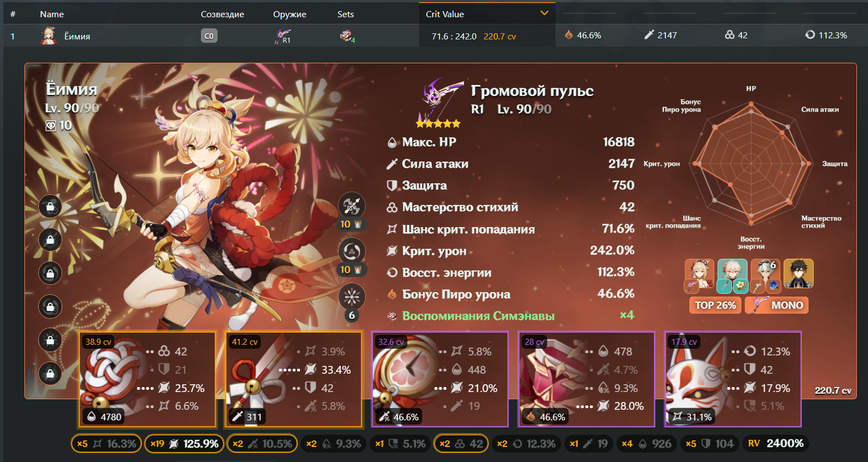Toggle the x5 crit rate 16.3% chip
This screenshot has height=462, width=868.
(x=106, y=444)
